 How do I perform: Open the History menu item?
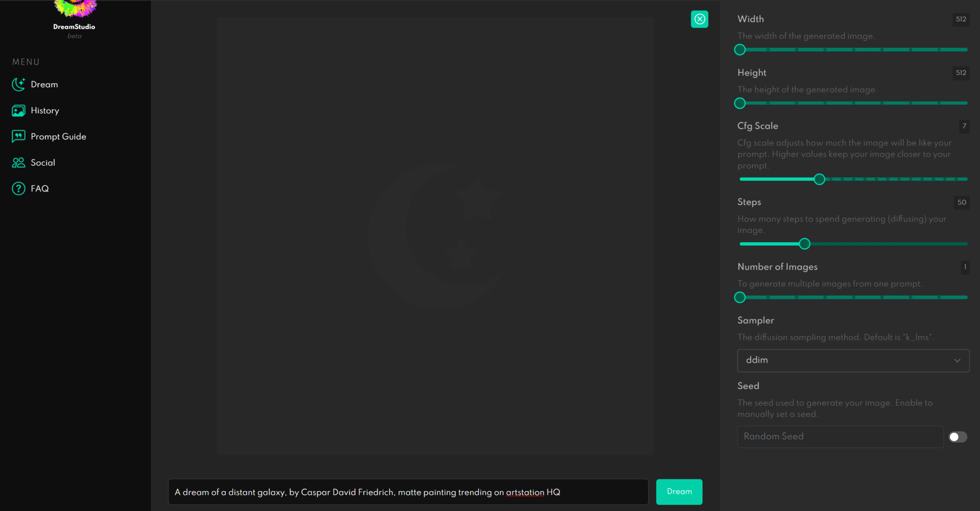click(45, 111)
